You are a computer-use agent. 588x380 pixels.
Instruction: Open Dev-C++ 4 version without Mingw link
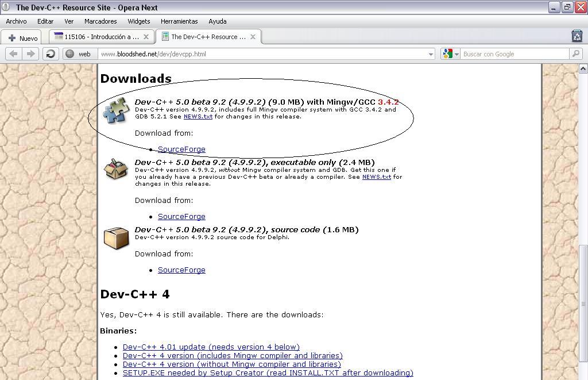click(x=232, y=364)
